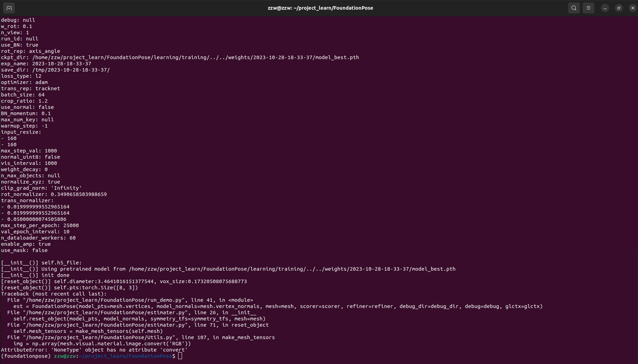Click the line 'n_dataloader_workers: 60'
The image size is (638, 364).
(x=38, y=238)
